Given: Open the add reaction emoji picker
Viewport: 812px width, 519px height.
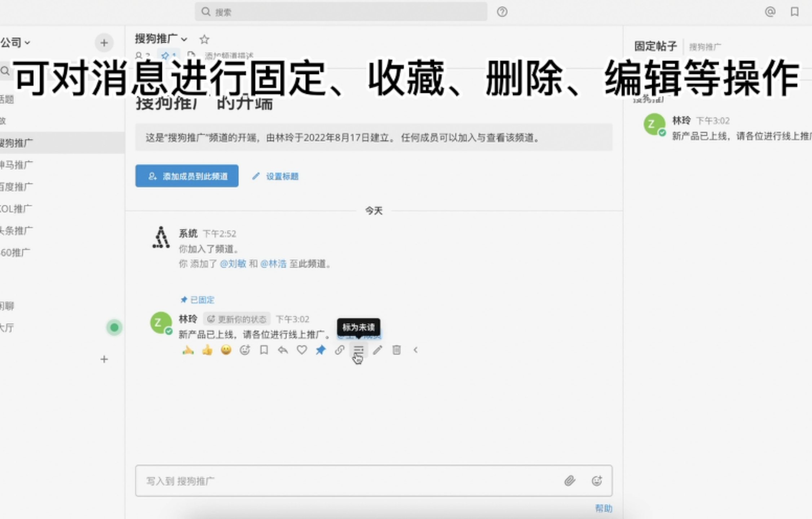Looking at the screenshot, I should click(x=245, y=350).
